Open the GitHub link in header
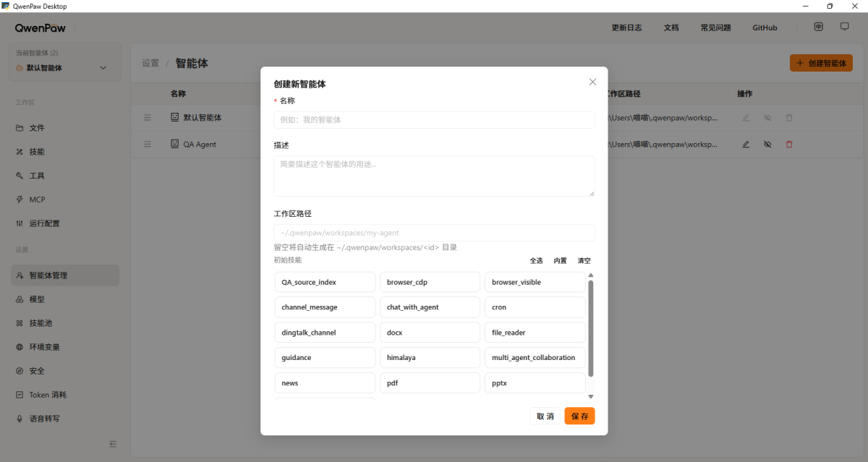Image resolution: width=868 pixels, height=462 pixels. click(765, 27)
